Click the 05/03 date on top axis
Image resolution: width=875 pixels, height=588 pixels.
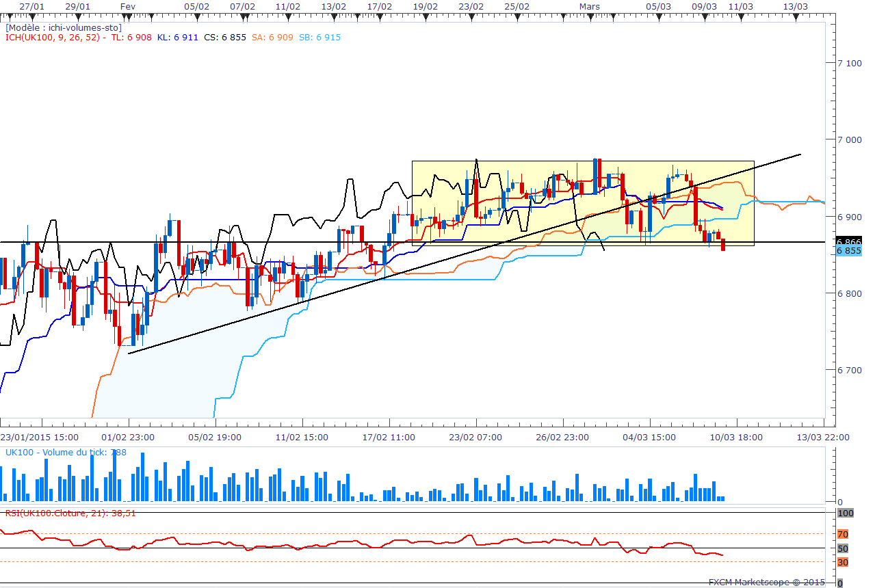tap(659, 5)
